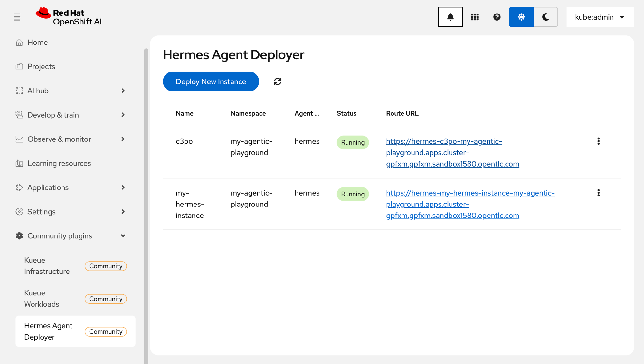
Task: Open the application launcher grid
Action: [475, 17]
